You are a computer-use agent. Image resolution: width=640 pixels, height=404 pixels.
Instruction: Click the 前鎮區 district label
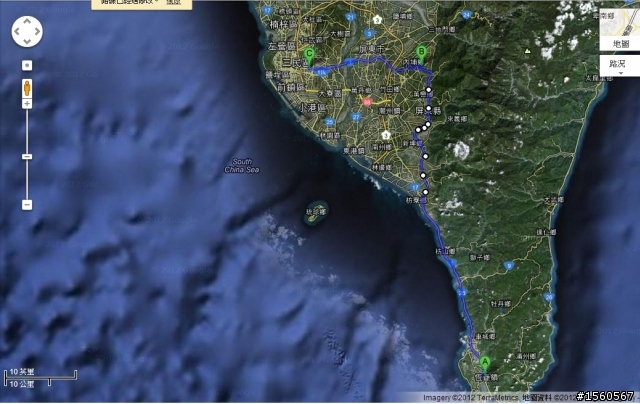click(291, 87)
